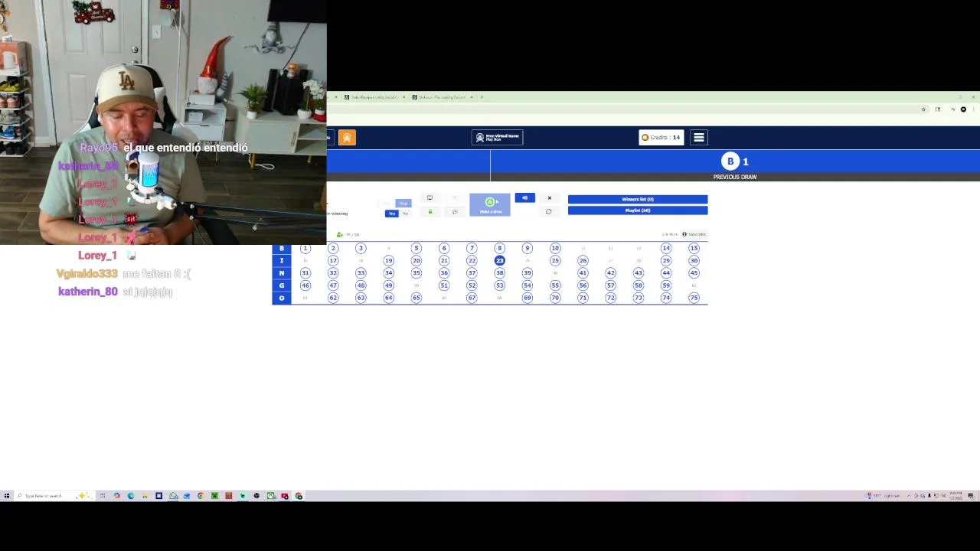Click the Free Virtual Game Play Now banner
The width and height of the screenshot is (980, 551).
[x=497, y=137]
